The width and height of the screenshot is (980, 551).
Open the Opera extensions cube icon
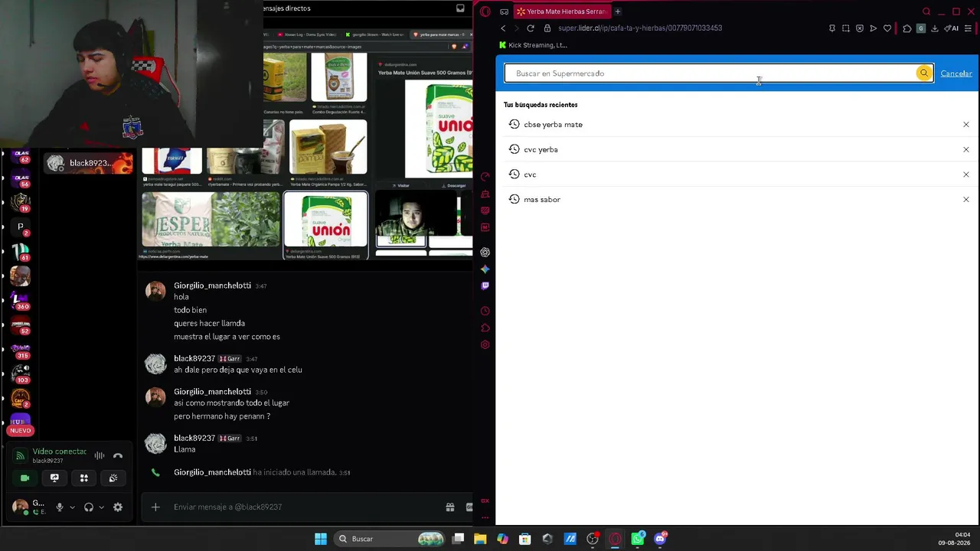coord(907,28)
